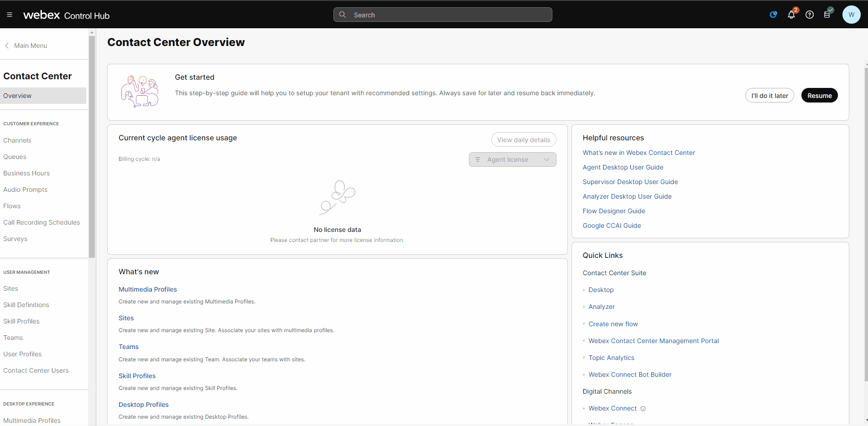Open the help question mark icon
The width and height of the screenshot is (868, 426).
tap(810, 15)
